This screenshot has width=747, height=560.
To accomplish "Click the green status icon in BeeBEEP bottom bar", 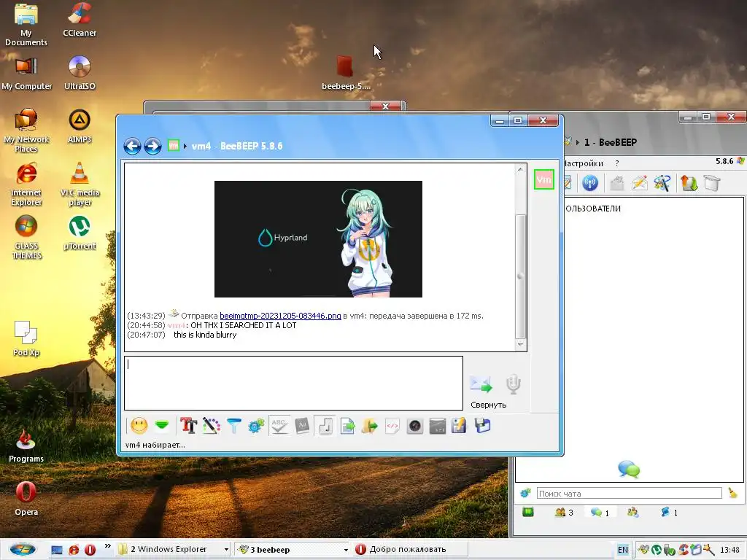I will 528,513.
